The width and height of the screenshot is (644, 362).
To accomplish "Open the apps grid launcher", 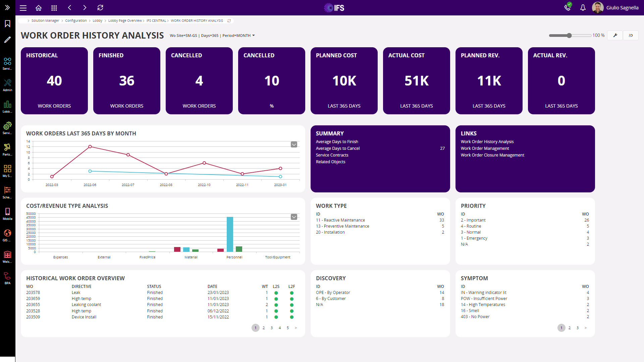I will [54, 8].
